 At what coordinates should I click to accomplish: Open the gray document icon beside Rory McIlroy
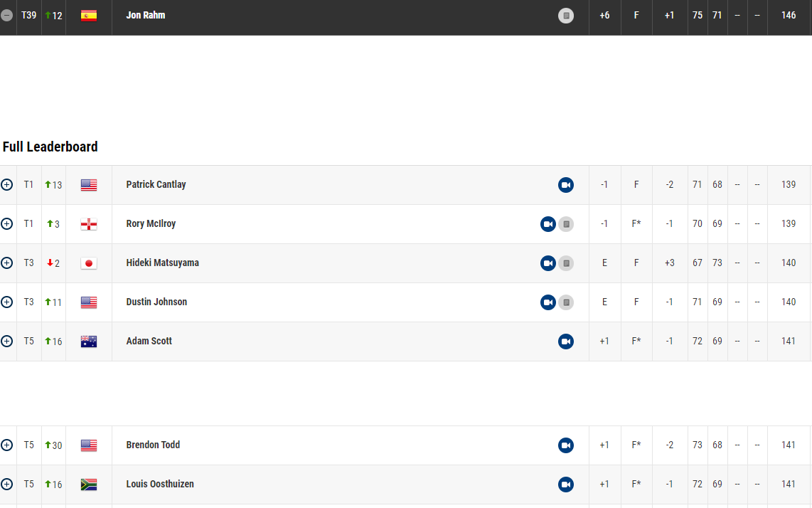click(x=566, y=224)
